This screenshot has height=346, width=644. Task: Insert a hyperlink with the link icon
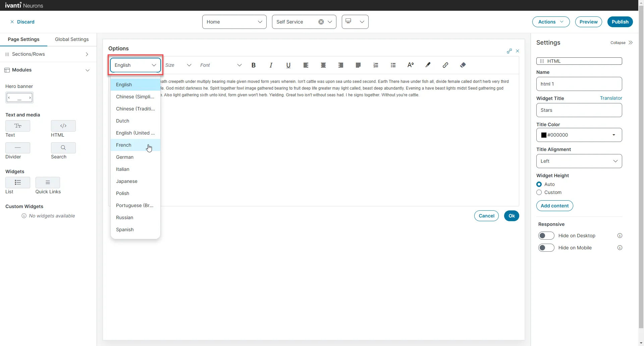coord(445,65)
